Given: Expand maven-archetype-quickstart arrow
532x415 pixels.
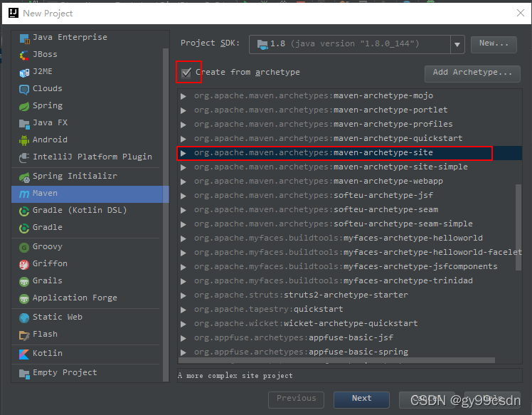Looking at the screenshot, I should click(183, 139).
